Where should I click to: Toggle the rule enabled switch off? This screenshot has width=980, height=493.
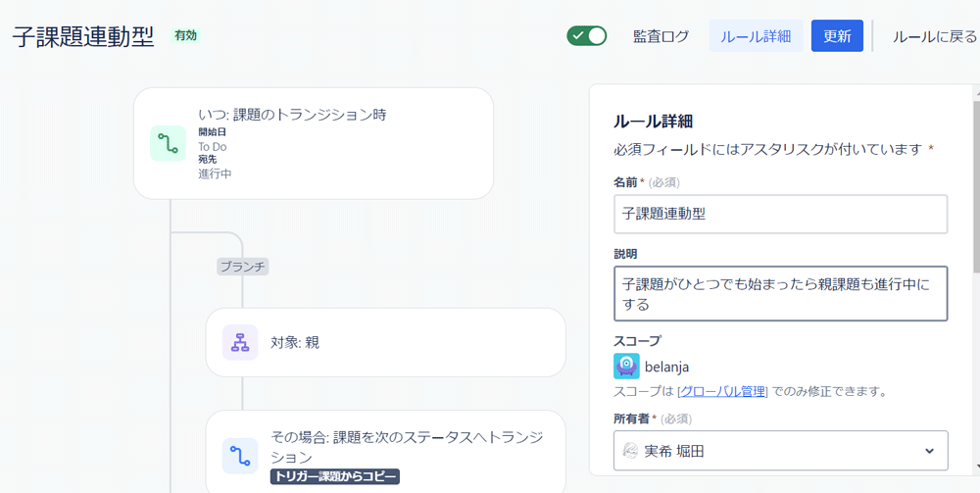[586, 36]
